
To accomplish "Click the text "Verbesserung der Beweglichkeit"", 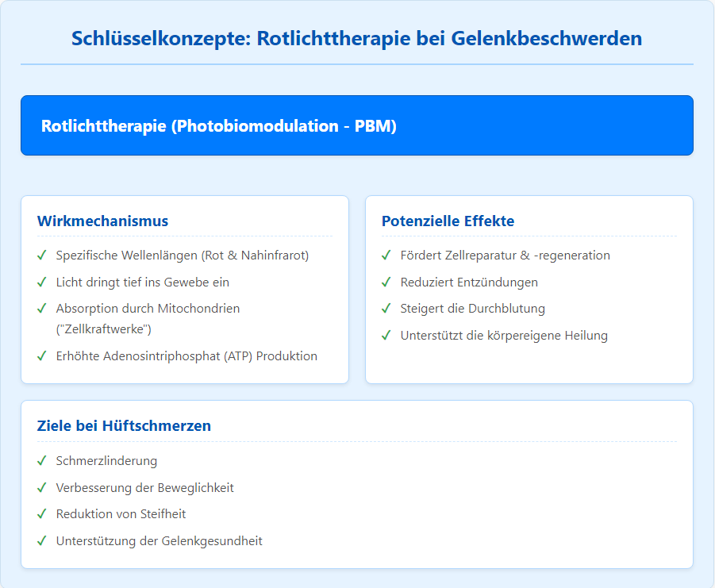I will click(x=144, y=487).
